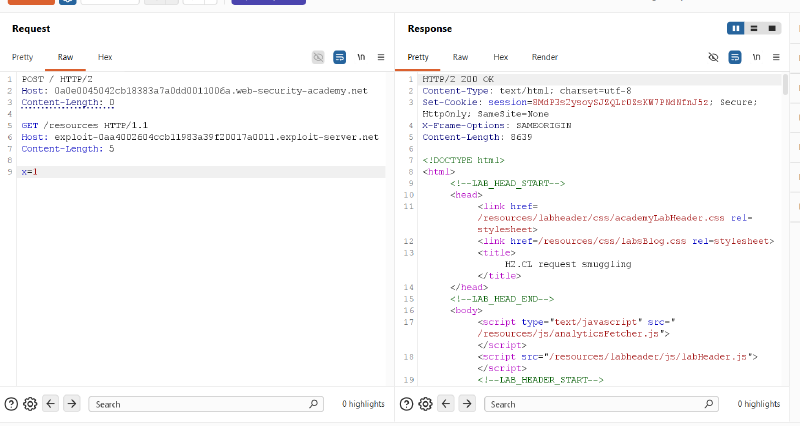The height and width of the screenshot is (426, 800).
Task: Click the '0 highlights' label under Response
Action: 759,404
